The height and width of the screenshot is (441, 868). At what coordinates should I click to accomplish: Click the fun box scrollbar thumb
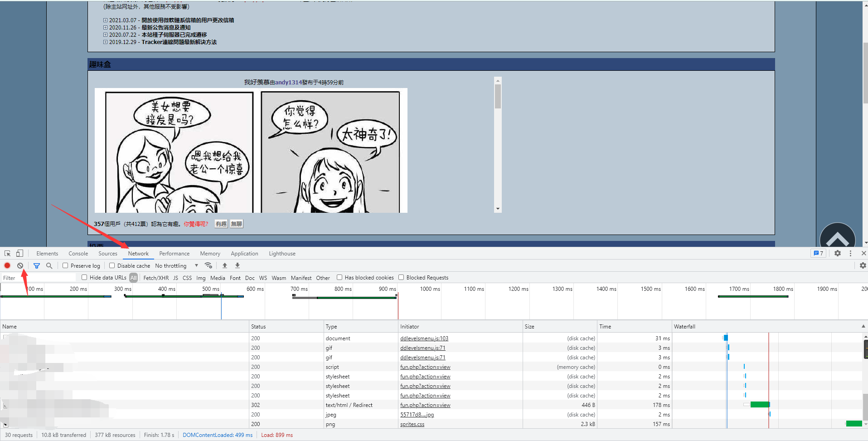pyautogui.click(x=498, y=97)
